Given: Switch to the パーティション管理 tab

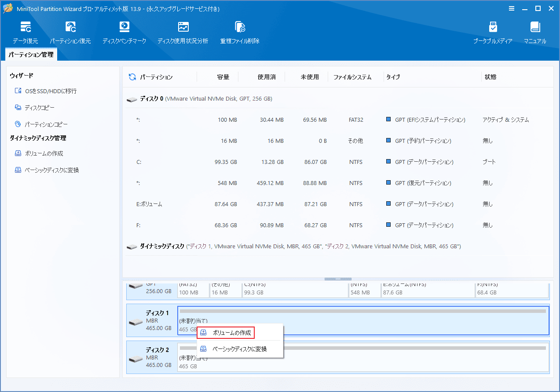Looking at the screenshot, I should coord(31,54).
